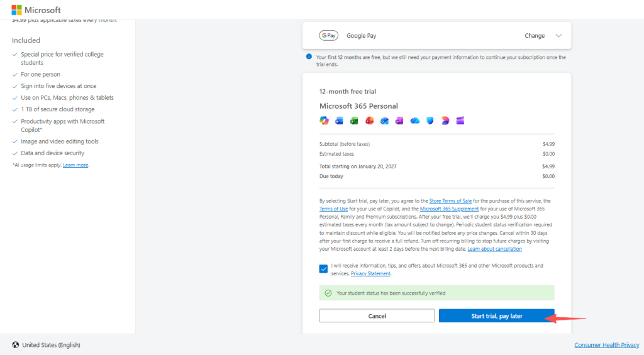Open the Consumer Health Privacy link
This screenshot has width=644, height=355.
tap(606, 345)
